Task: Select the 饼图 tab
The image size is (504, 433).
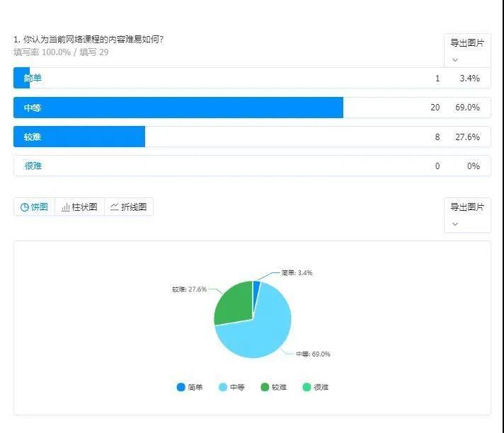Action: click(35, 207)
